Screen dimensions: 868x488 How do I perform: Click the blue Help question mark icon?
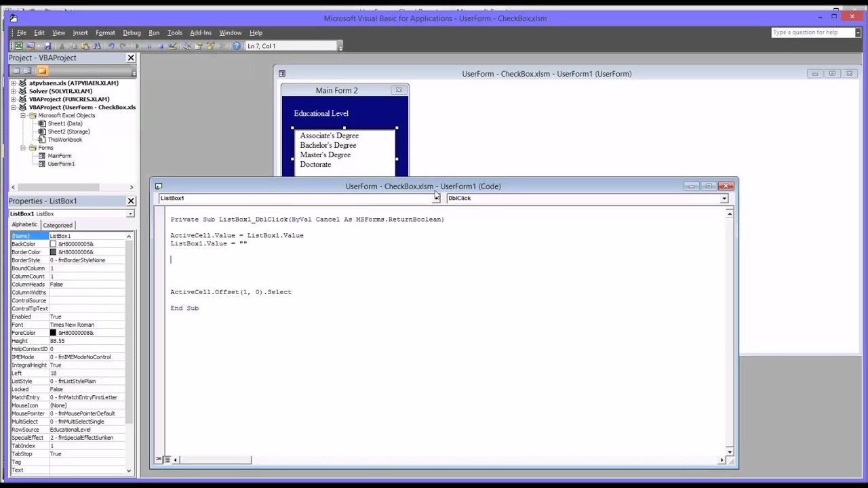click(237, 46)
